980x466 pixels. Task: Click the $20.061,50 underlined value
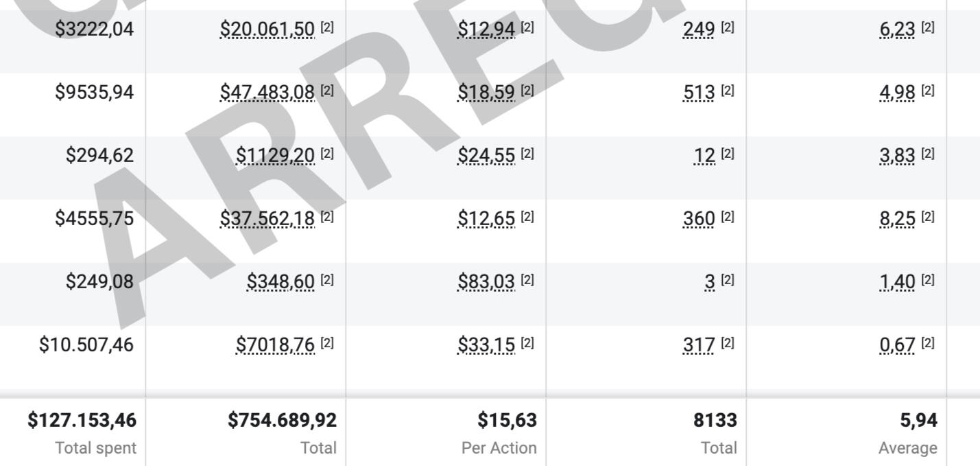(267, 29)
